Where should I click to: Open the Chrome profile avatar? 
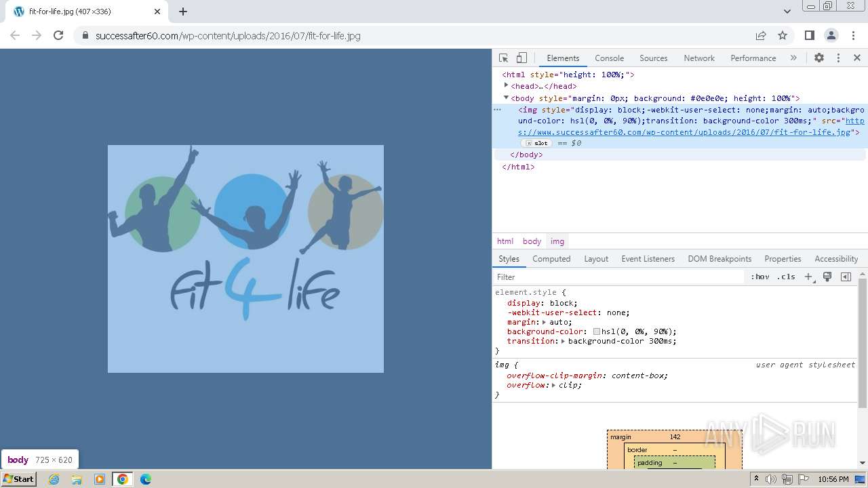click(831, 35)
